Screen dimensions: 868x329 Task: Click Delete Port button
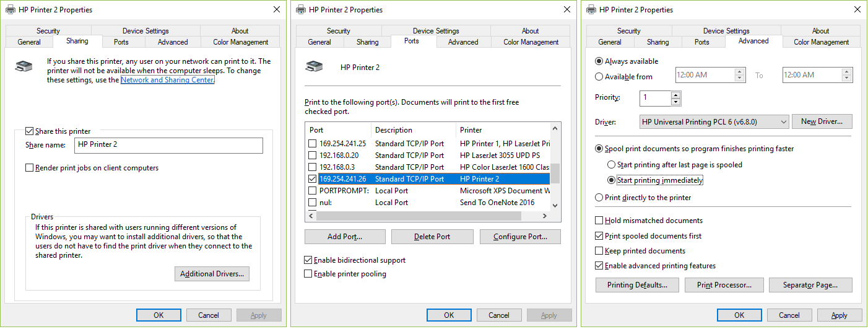pyautogui.click(x=433, y=237)
